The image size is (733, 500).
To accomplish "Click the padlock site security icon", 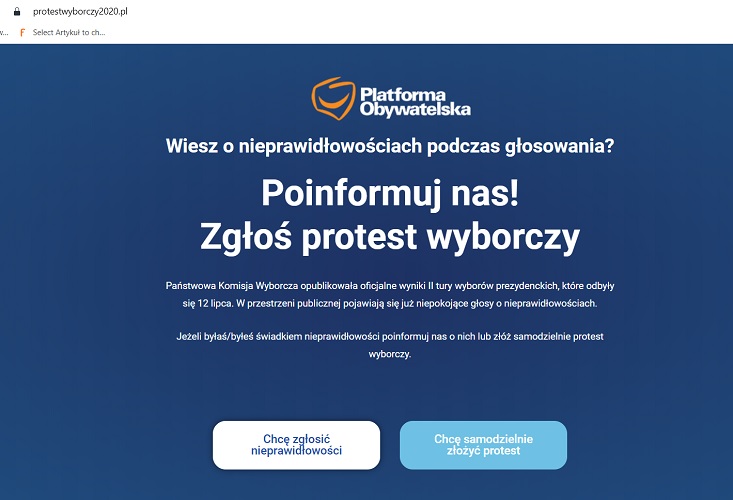I will (x=17, y=12).
